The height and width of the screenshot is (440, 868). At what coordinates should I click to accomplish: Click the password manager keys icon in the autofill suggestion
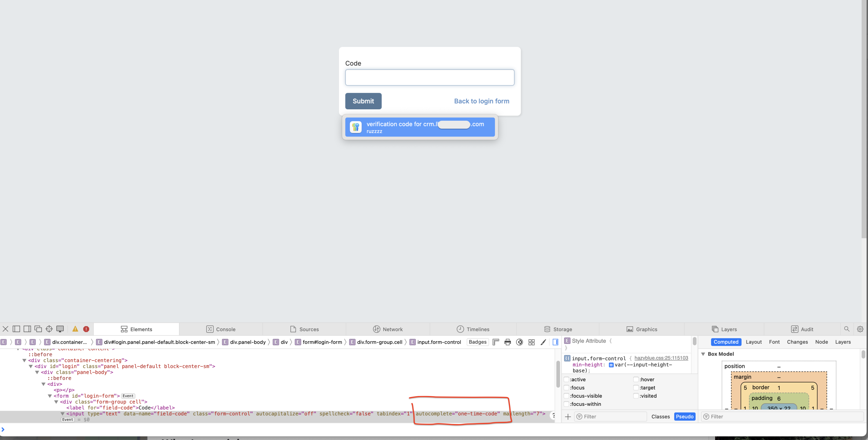coord(356,127)
